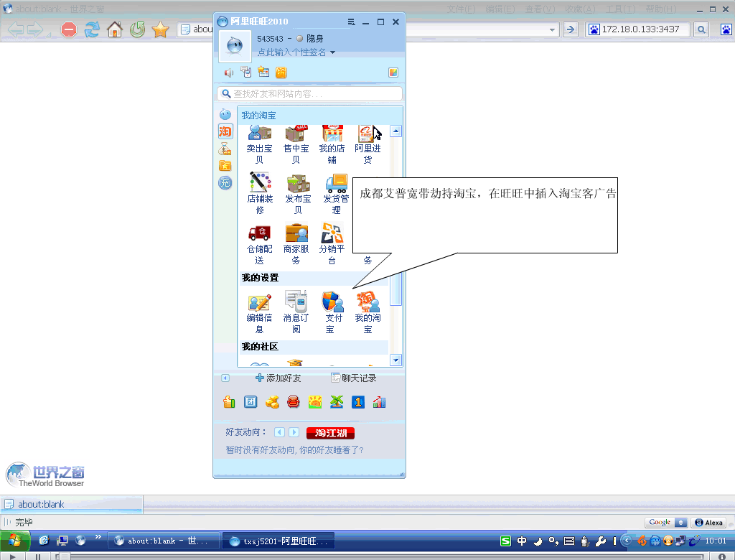Click the friend and site search field
Viewport: 735px width, 560px height.
310,94
